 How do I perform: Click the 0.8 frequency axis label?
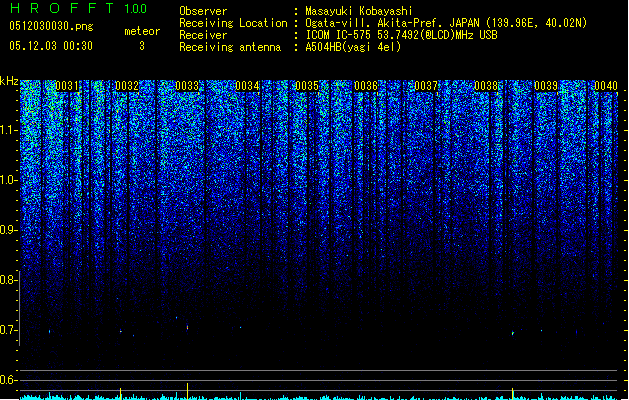9,280
